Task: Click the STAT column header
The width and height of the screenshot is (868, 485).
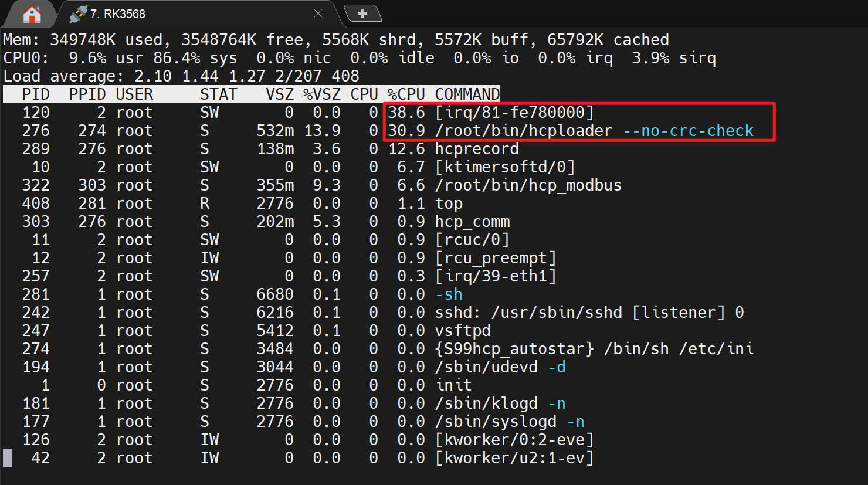Action: point(219,94)
